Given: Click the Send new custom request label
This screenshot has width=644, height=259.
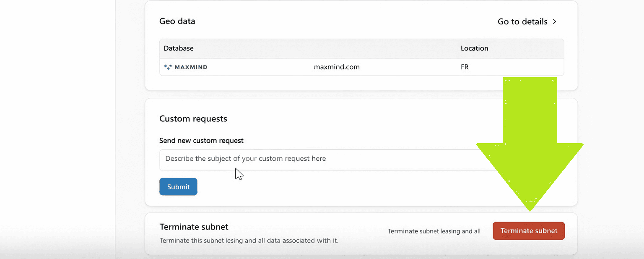Looking at the screenshot, I should [201, 141].
